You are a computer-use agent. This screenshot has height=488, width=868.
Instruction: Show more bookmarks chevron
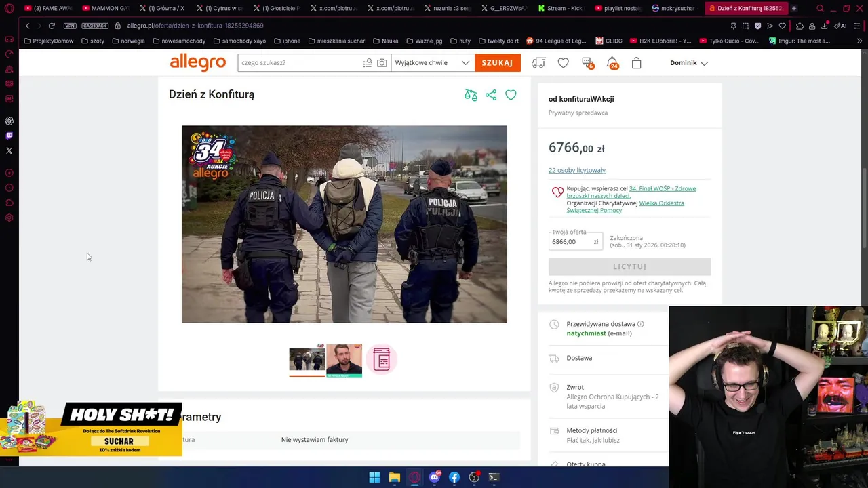tap(860, 41)
